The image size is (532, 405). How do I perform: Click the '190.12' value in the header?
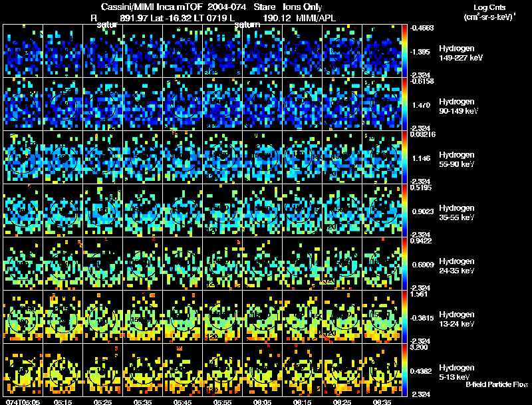point(277,18)
